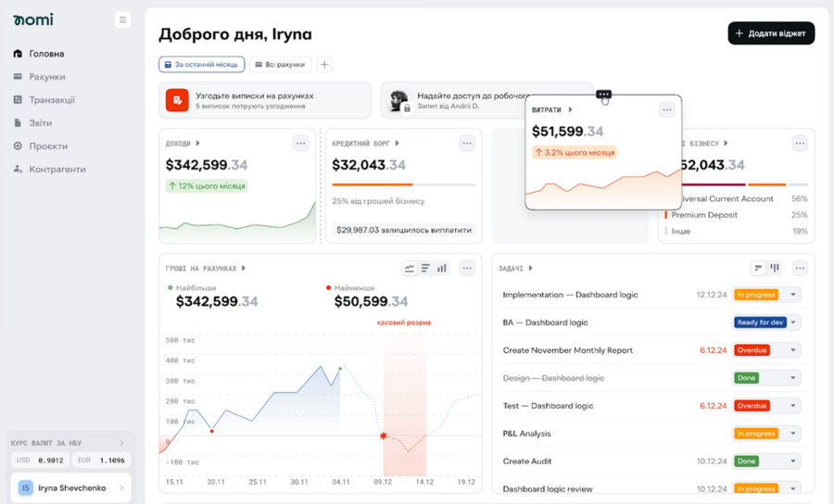Switch tasks to list view
Image resolution: width=834 pixels, height=504 pixels.
[758, 269]
